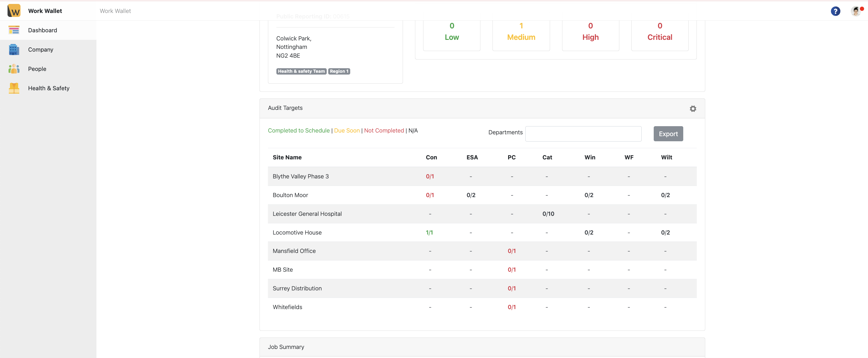Screen dimensions: 868x358
Task: Open the user profile avatar
Action: click(x=856, y=11)
